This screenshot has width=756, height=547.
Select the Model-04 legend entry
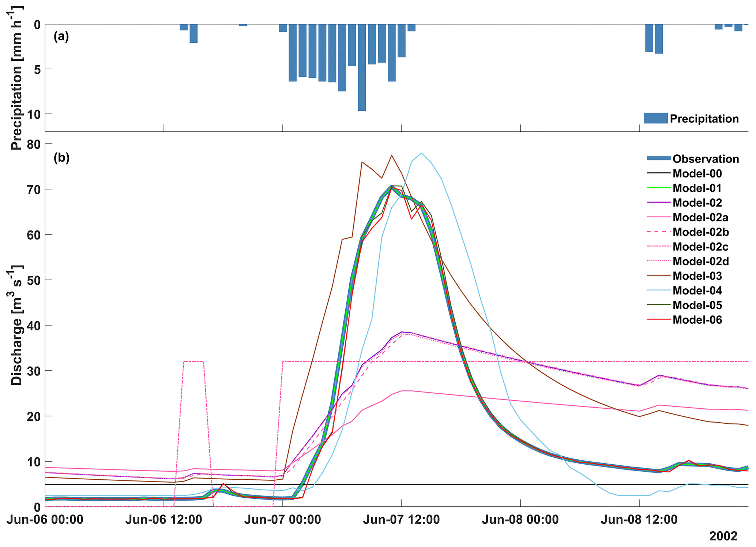point(697,291)
